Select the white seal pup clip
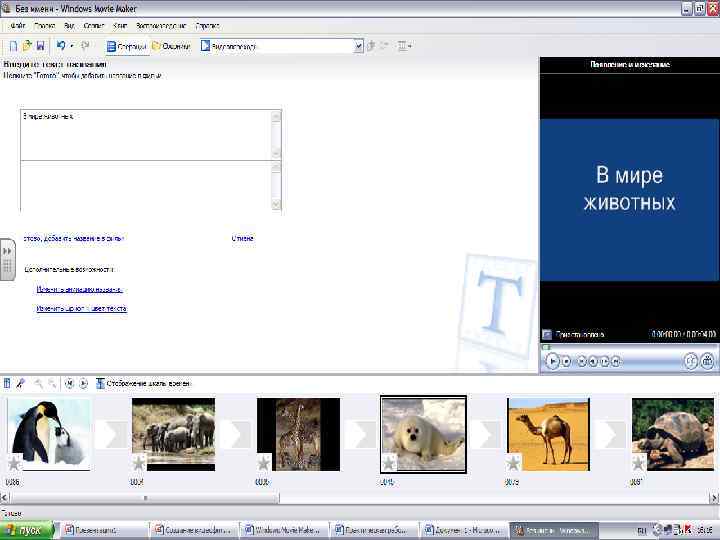This screenshot has height=540, width=720. 423,434
